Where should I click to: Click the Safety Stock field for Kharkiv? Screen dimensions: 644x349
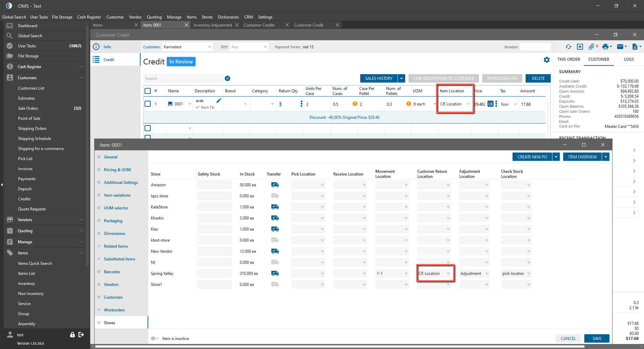coord(215,218)
